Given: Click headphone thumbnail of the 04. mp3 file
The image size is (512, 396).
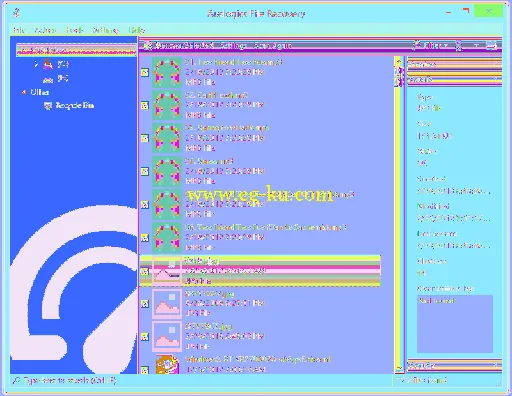Looking at the screenshot, I should (167, 171).
